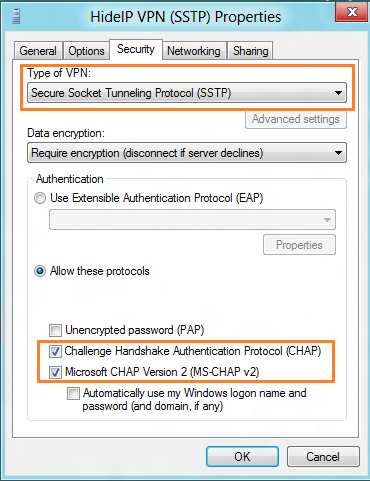Select Allow these protocols radio button

click(40, 271)
